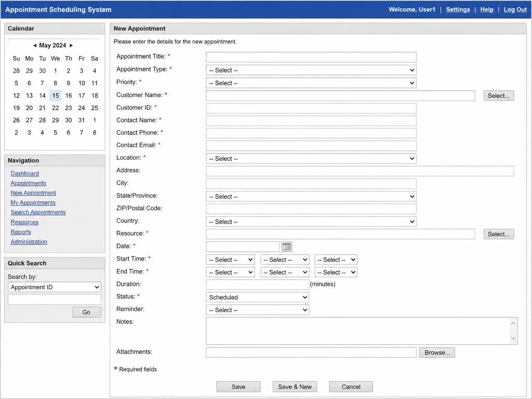Click the Log Out link

coord(515,10)
